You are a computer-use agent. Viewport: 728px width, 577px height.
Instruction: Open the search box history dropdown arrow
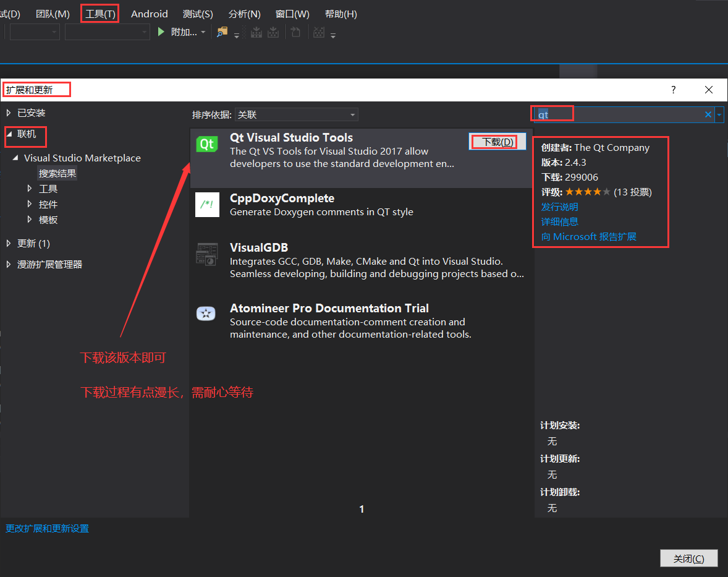pos(719,114)
